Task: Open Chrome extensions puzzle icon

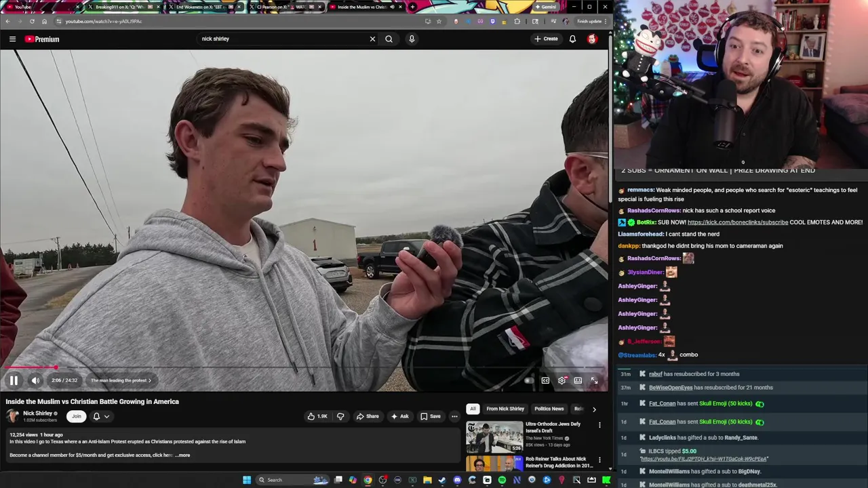Action: coord(517,21)
